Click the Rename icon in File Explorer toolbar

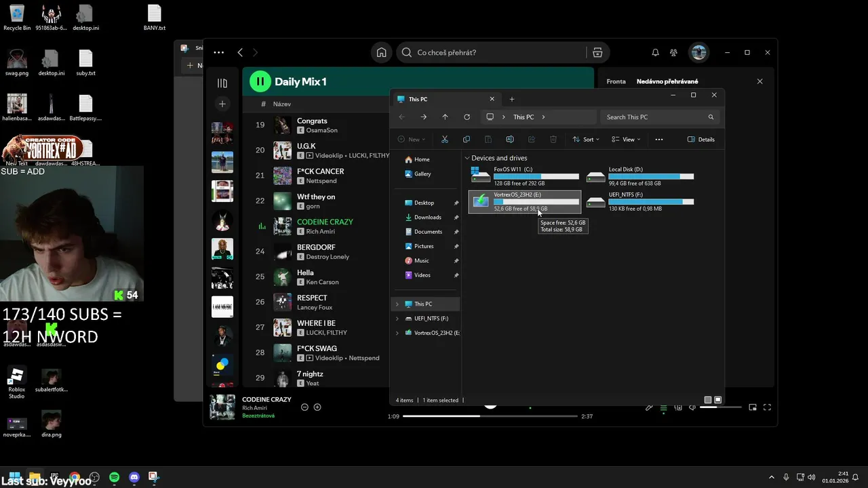coord(510,139)
